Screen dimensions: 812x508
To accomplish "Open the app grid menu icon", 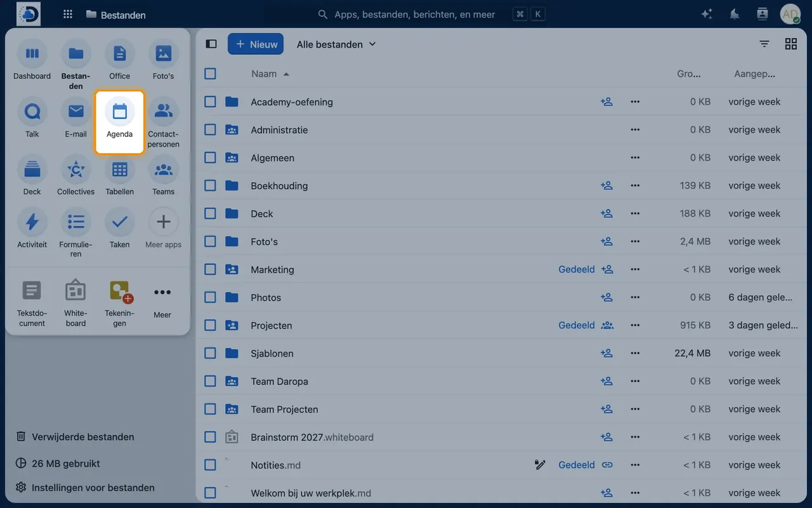I will coord(68,14).
